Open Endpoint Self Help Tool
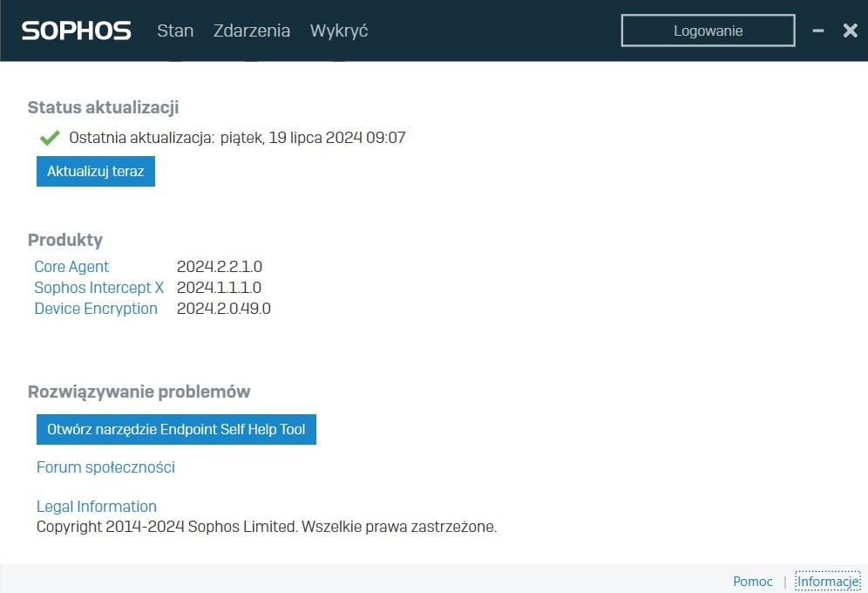 coord(175,429)
